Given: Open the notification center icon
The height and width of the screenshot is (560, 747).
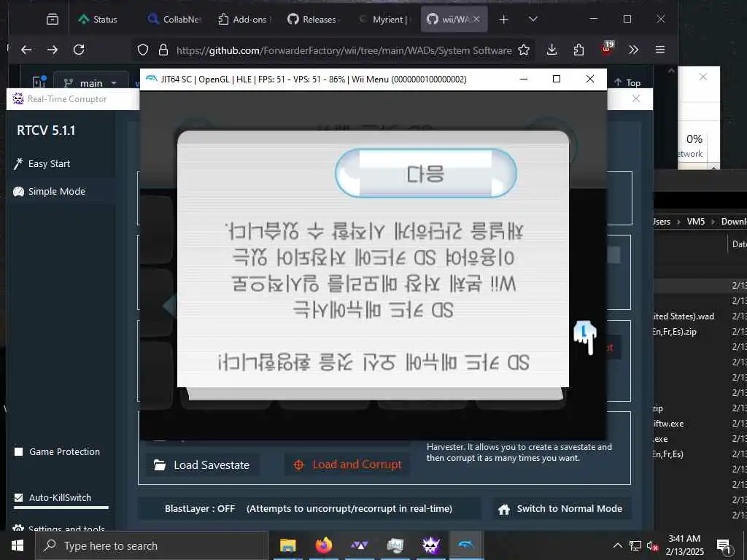Looking at the screenshot, I should (724, 545).
